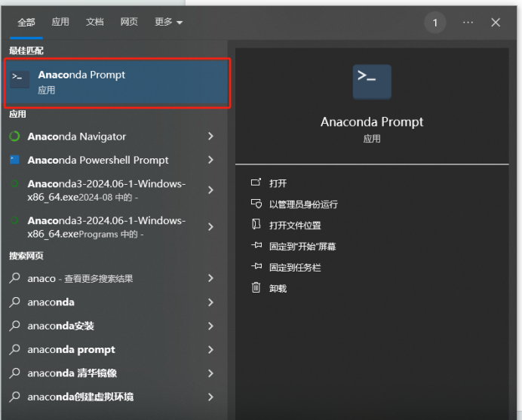The width and height of the screenshot is (522, 420).
Task: Select 'anaconda创建虚拟环境' search suggestion
Action: pos(80,397)
